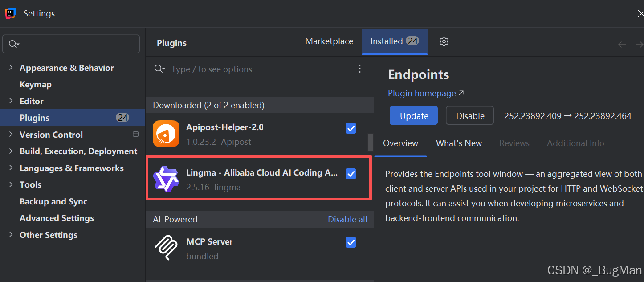
Task: Expand Build, Execution, Deployment node
Action: click(x=11, y=151)
